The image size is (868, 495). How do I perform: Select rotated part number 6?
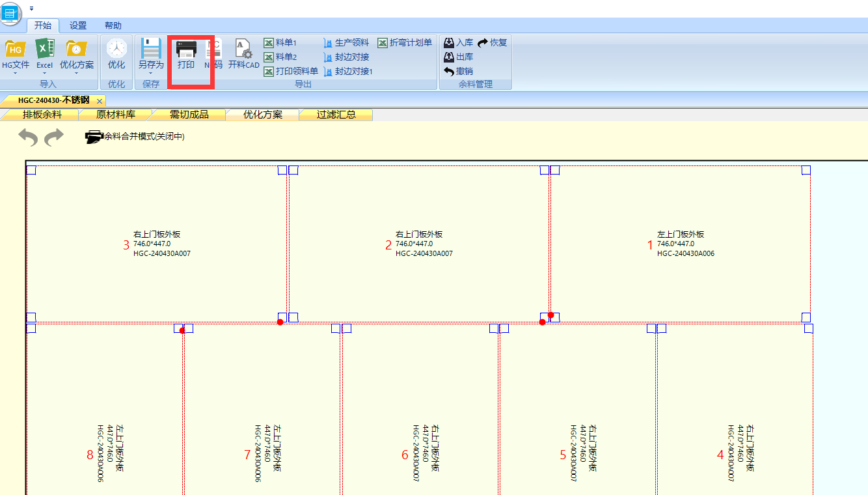[x=420, y=410]
